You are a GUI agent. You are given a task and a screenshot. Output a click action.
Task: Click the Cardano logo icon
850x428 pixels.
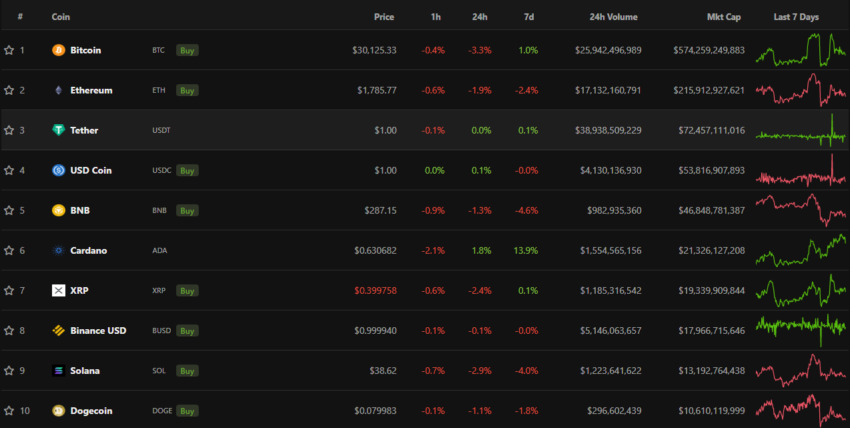pyautogui.click(x=59, y=251)
